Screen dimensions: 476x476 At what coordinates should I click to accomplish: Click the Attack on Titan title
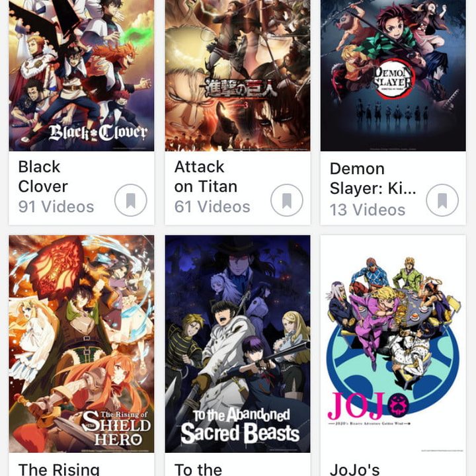point(205,177)
